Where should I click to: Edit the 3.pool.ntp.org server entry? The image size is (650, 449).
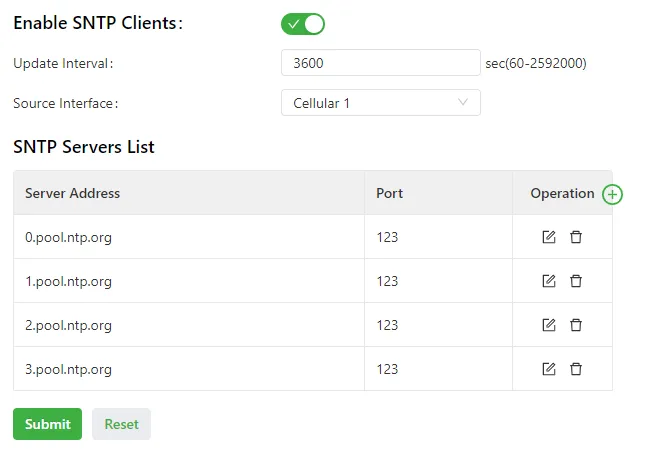pos(549,369)
